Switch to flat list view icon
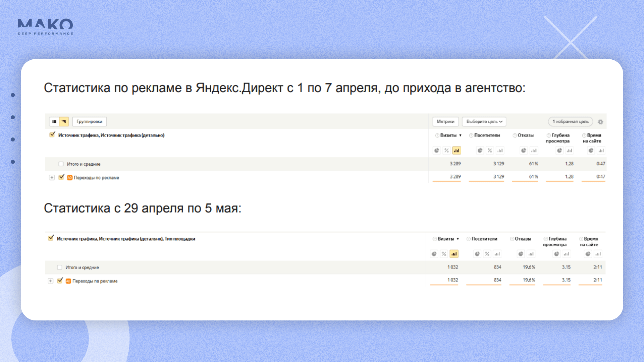 tap(54, 122)
